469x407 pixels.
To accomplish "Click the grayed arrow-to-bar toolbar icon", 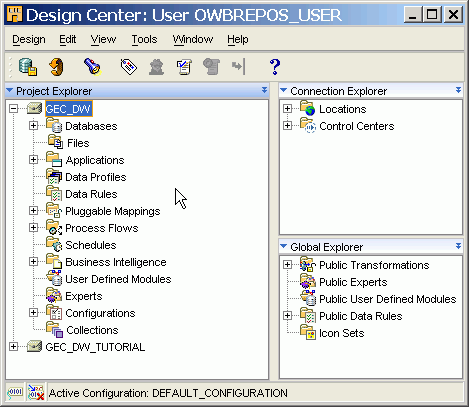I will 239,66.
